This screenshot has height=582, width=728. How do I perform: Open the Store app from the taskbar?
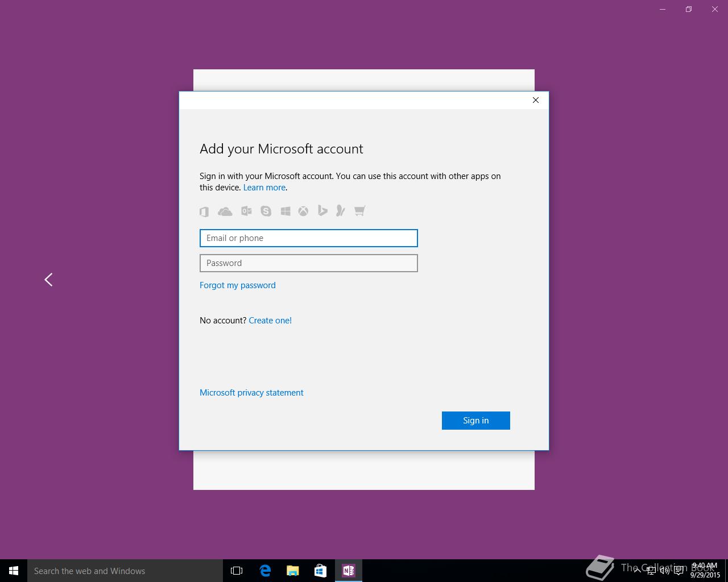tap(320, 571)
